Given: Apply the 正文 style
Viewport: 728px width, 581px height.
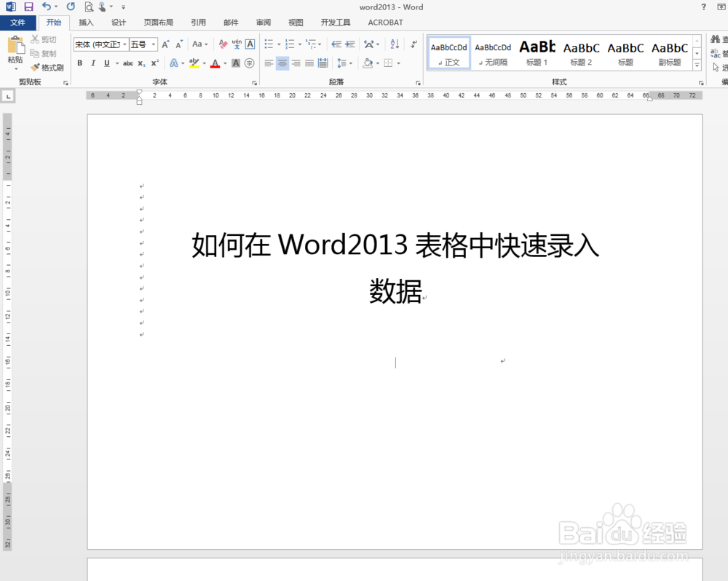Looking at the screenshot, I should (x=448, y=53).
